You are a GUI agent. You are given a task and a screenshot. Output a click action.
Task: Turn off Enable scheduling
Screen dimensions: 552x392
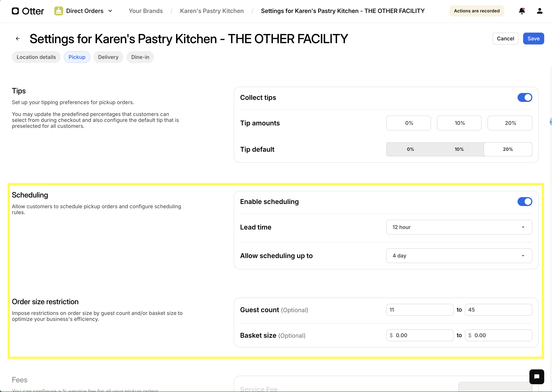(x=525, y=202)
